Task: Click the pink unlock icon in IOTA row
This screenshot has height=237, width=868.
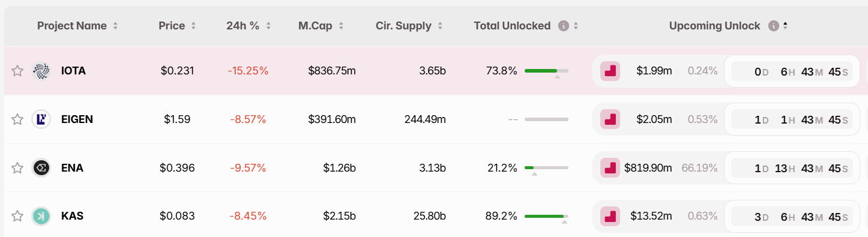Action: click(x=610, y=71)
